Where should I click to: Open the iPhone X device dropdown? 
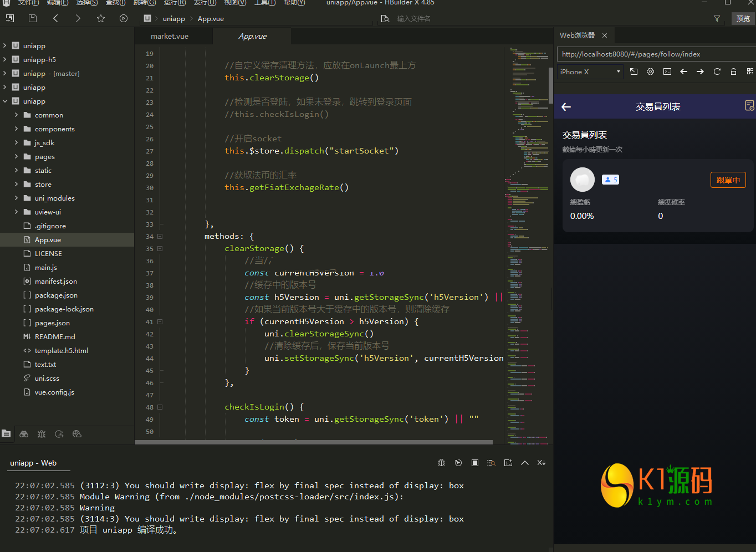pyautogui.click(x=590, y=71)
